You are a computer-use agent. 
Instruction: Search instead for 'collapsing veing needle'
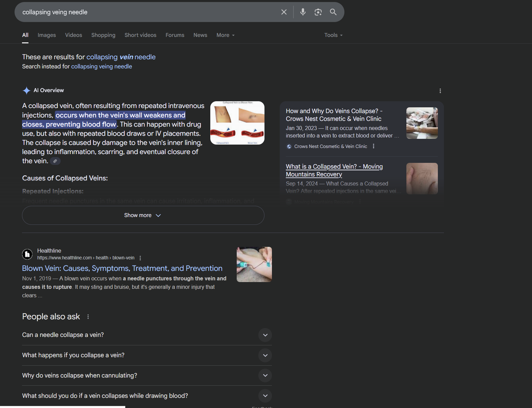tap(102, 67)
